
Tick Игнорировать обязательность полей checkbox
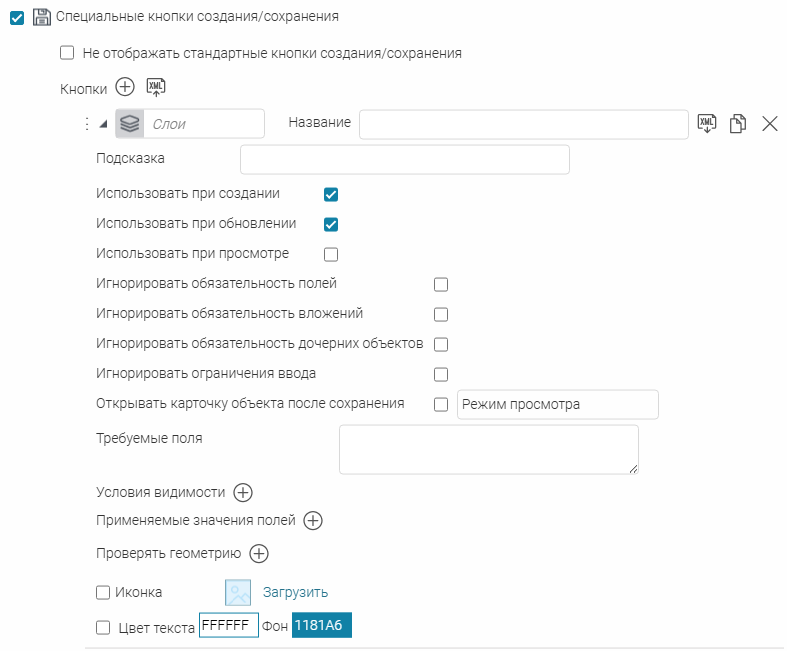[441, 284]
